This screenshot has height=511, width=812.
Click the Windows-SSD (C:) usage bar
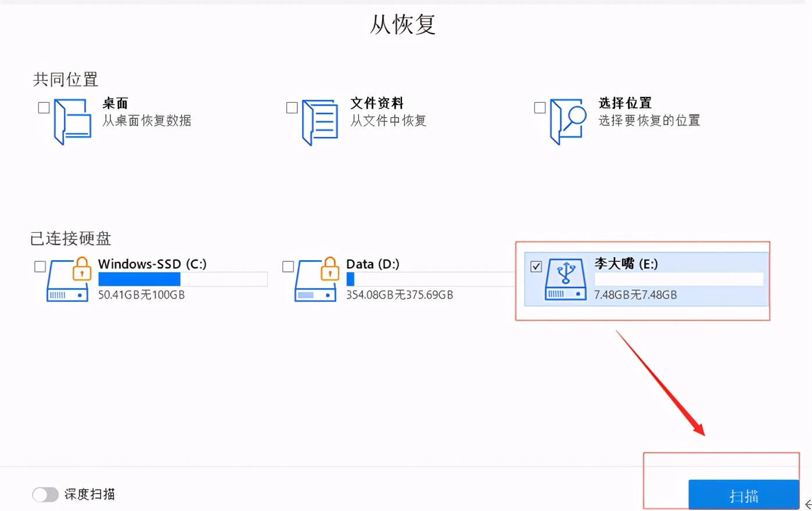(x=183, y=279)
